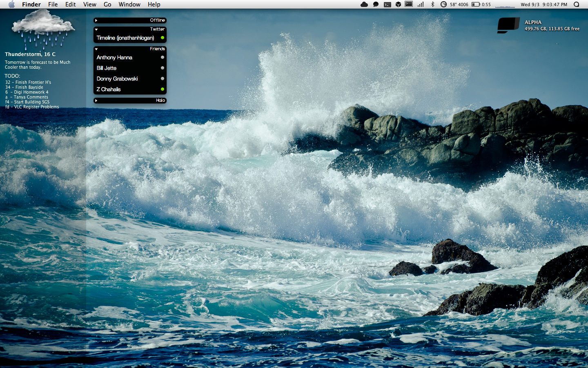
Task: Open the ALPHA hard drive icon
Action: [508, 25]
